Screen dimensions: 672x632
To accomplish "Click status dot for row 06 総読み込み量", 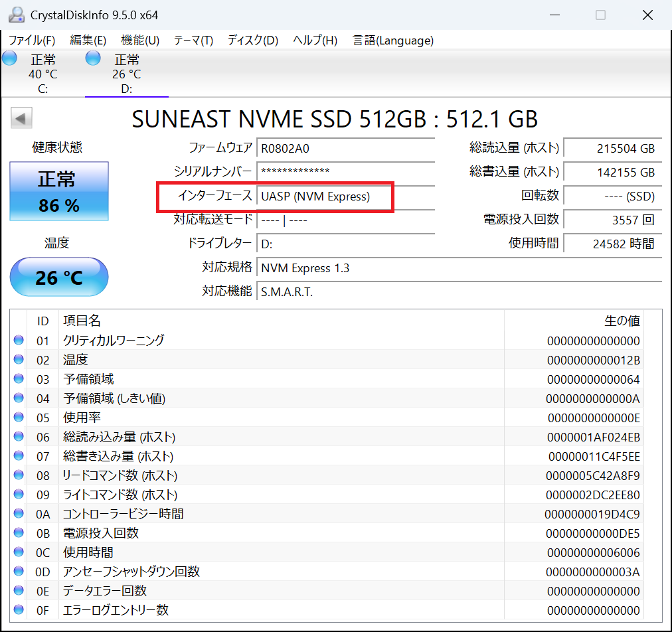I will (x=19, y=437).
